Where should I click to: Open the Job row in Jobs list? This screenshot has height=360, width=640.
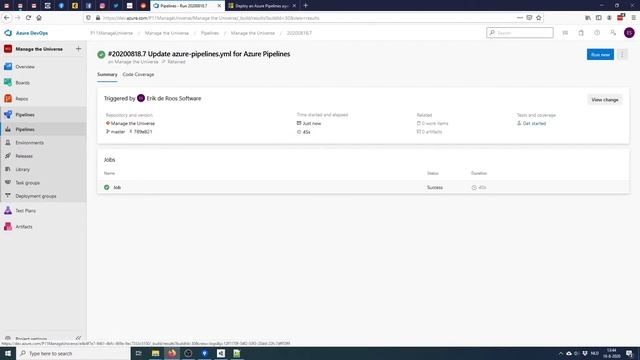pyautogui.click(x=363, y=187)
